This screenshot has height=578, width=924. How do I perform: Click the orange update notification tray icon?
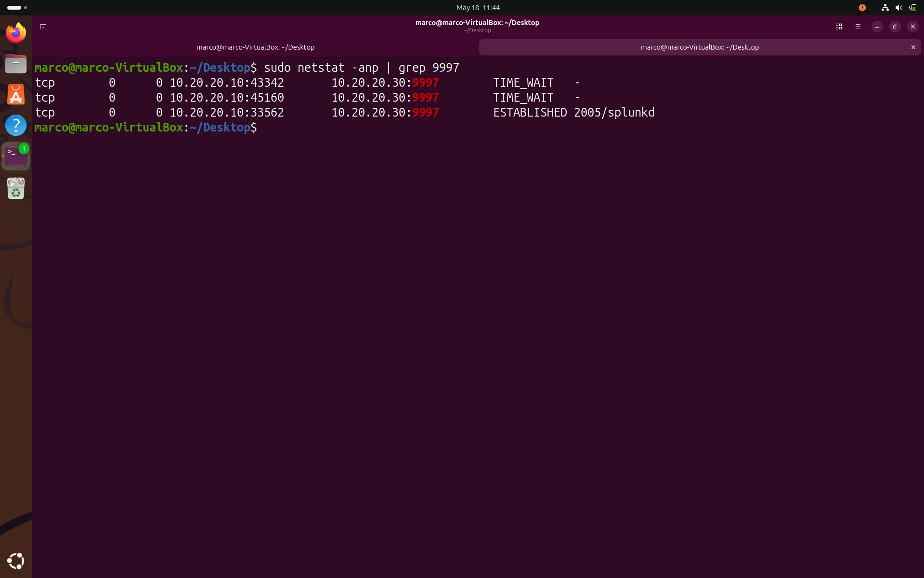pos(862,8)
